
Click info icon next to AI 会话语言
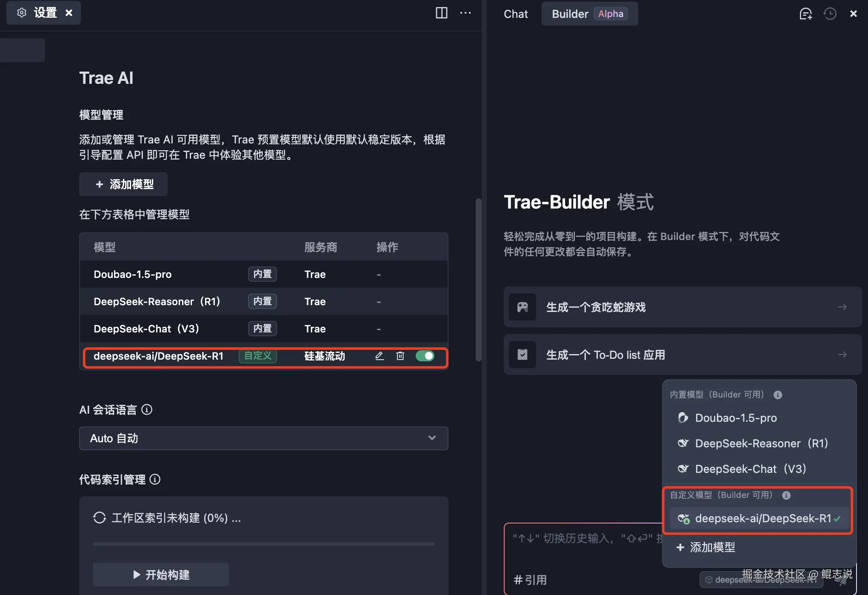(147, 409)
